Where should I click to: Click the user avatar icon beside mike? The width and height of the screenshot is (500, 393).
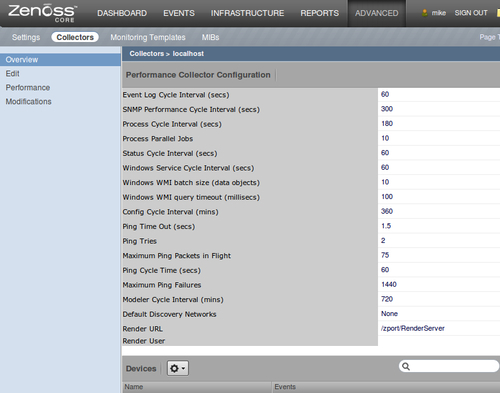tap(425, 13)
